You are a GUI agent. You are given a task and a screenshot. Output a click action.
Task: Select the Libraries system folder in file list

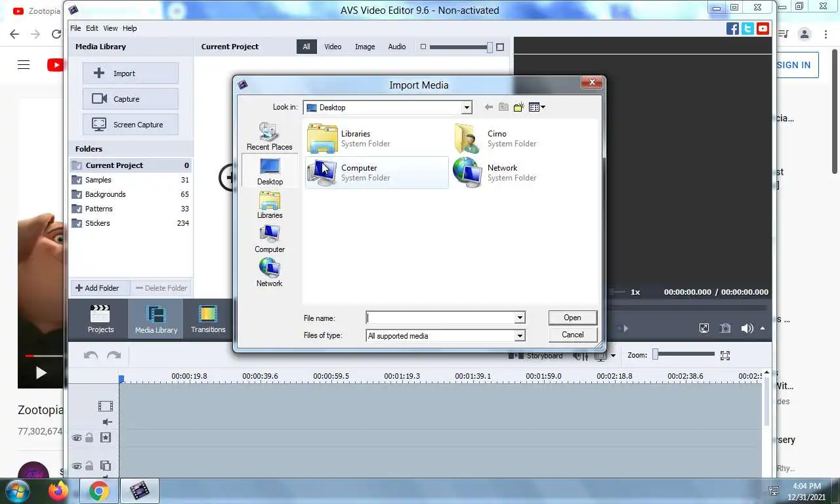click(376, 138)
